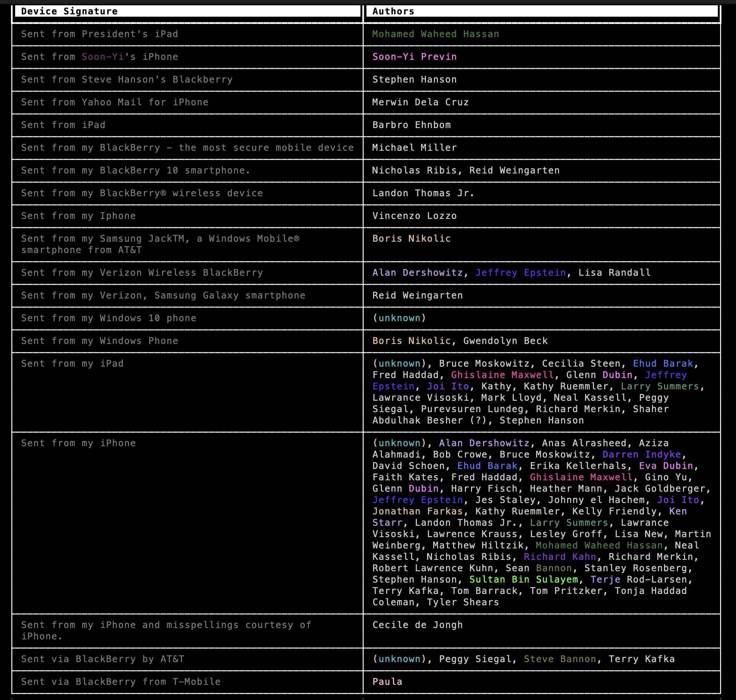Click Sent from Steve Hanson's Blackberry text
Viewport: 736px width, 700px height.
click(x=127, y=80)
